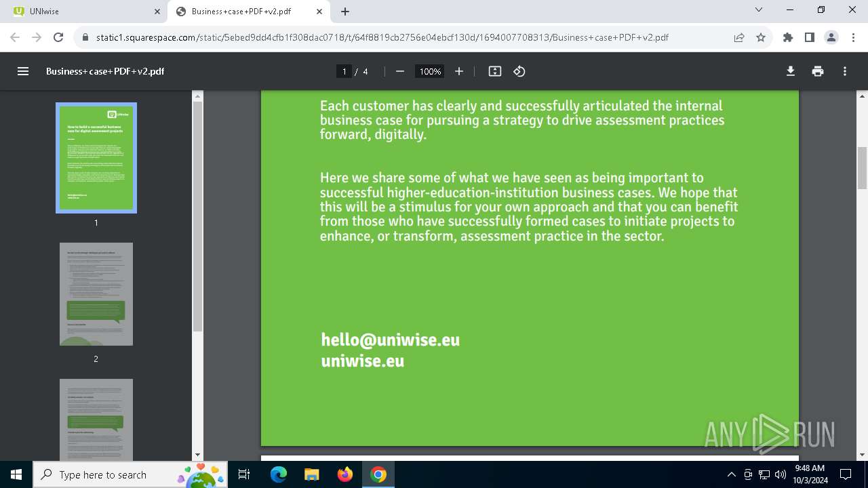Zoom out with the minus button

(x=400, y=71)
